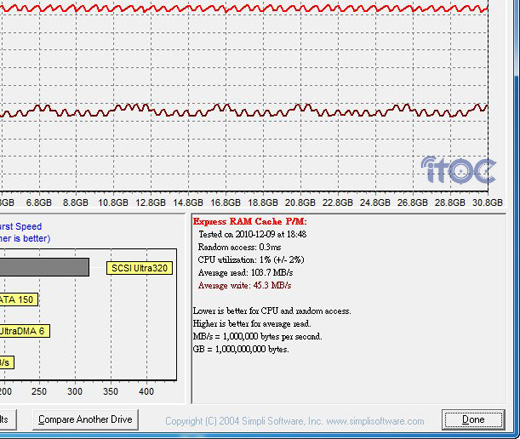Click the 26.8GB axis label
Viewport: 520px width, 439px height.
(x=412, y=202)
